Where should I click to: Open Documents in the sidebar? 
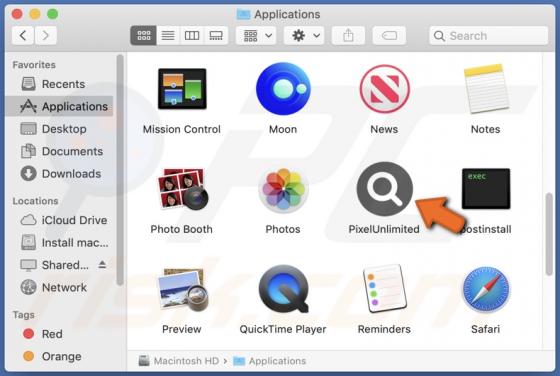pyautogui.click(x=59, y=151)
